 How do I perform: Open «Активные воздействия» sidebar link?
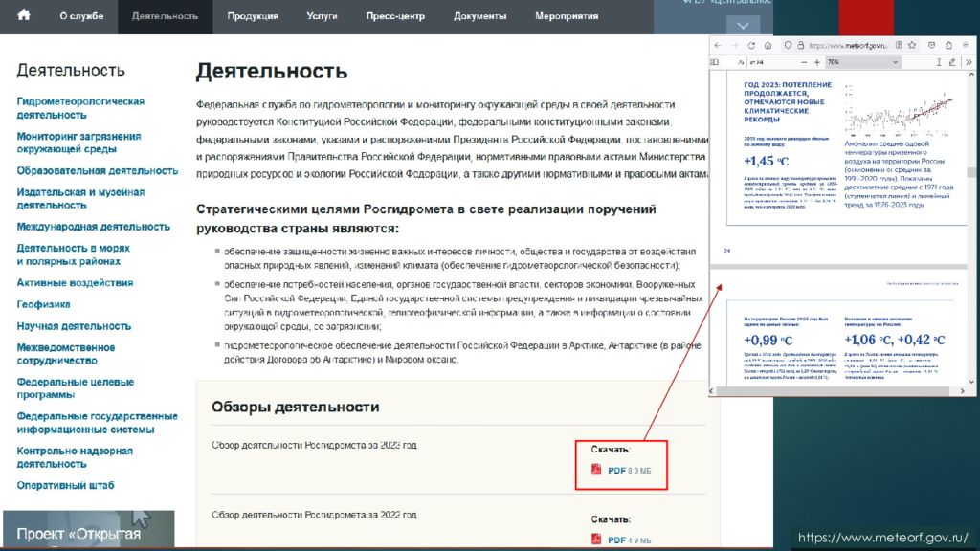point(75,283)
